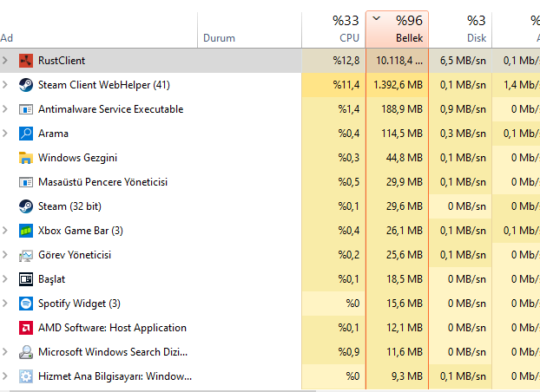Expand the Xbox Game Bar (3) group
540x392 pixels.
coord(5,231)
